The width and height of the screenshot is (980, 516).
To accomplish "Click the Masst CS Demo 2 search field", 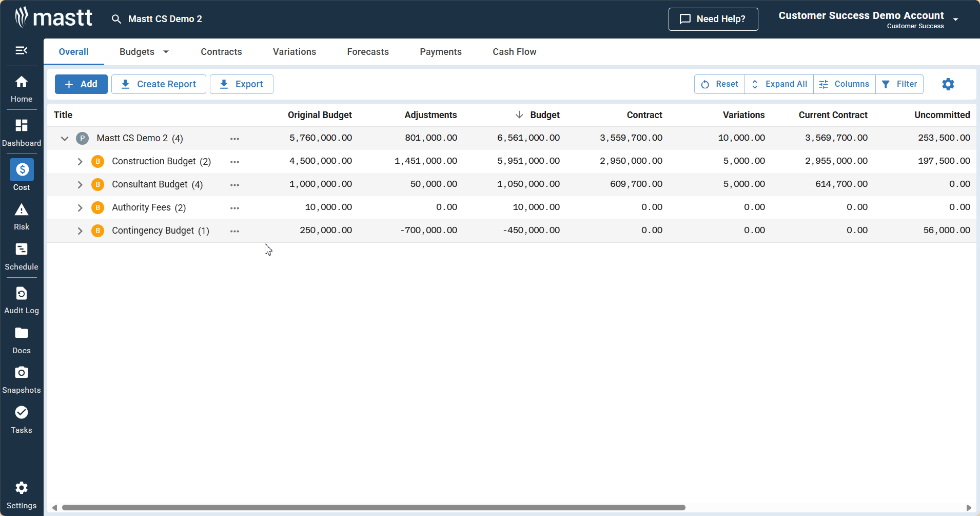I will point(165,19).
